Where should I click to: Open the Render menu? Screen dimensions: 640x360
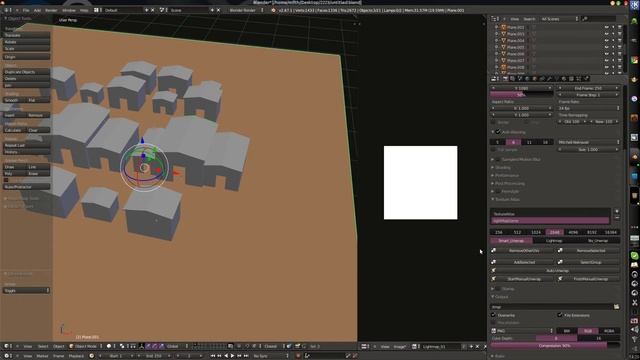coord(51,10)
